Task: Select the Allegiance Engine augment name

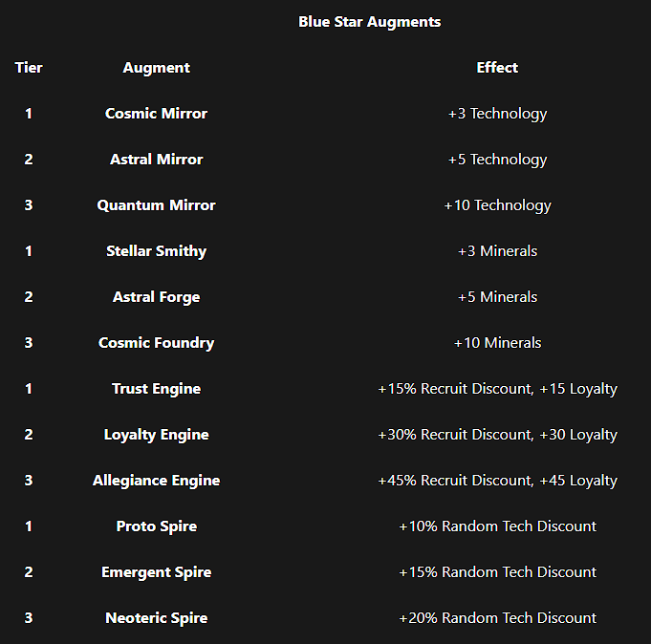Action: 156,481
